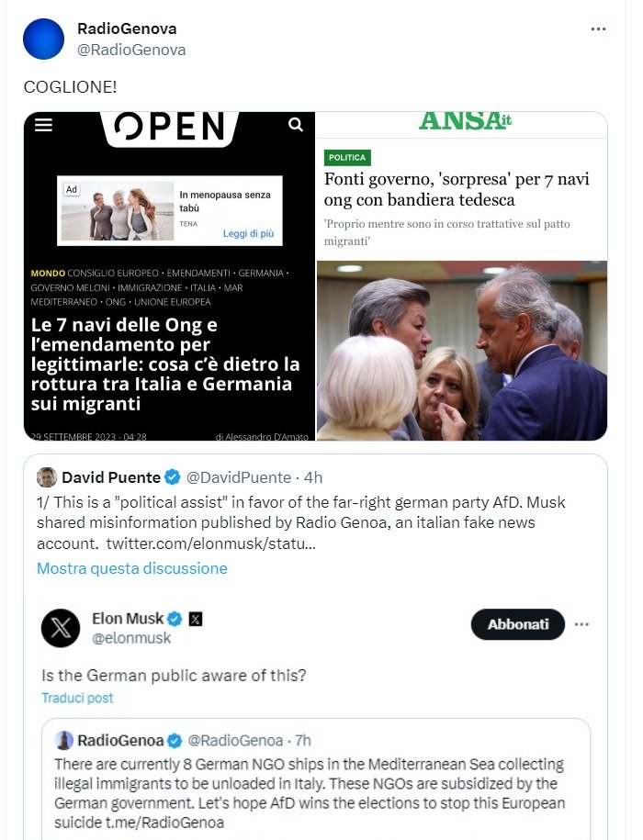
Task: Open the ANSA article image of politicians
Action: pos(462,351)
